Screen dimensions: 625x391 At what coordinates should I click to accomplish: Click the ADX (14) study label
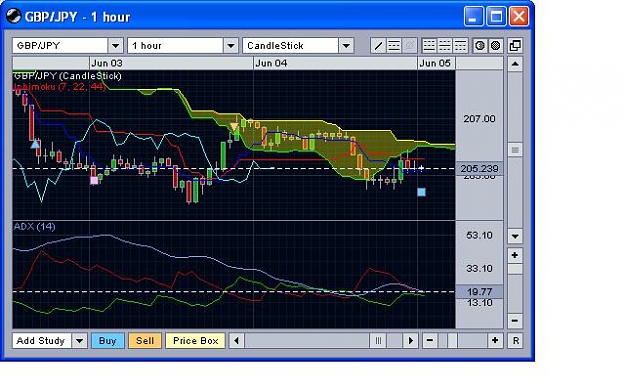pyautogui.click(x=35, y=227)
